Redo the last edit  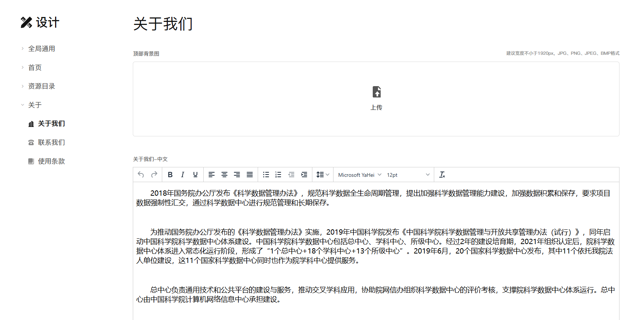click(154, 175)
